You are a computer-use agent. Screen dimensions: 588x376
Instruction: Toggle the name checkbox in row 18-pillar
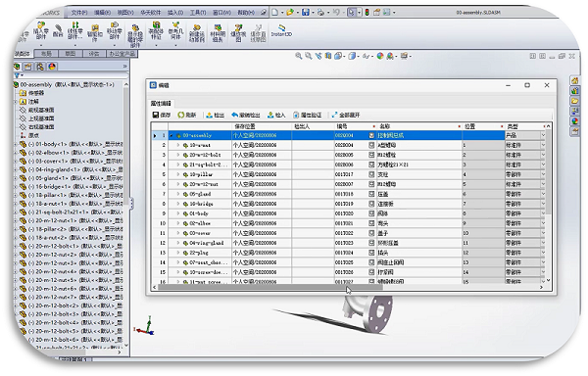point(371,174)
